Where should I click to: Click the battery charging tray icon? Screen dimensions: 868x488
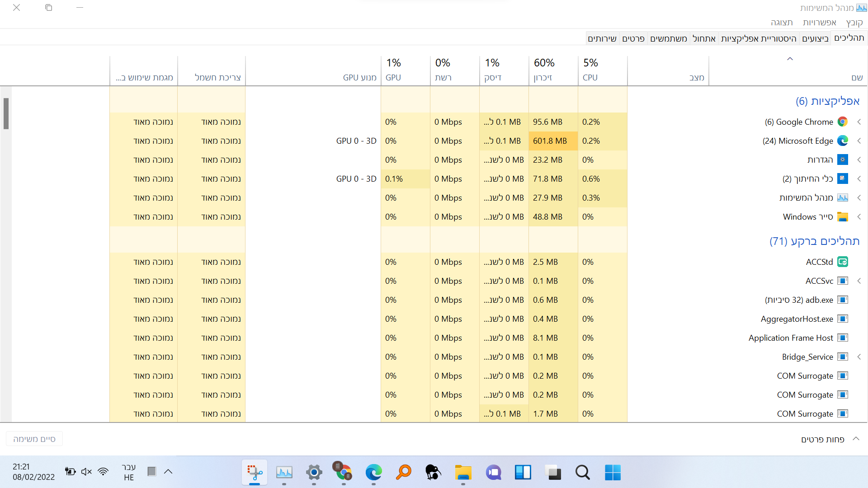click(x=70, y=472)
